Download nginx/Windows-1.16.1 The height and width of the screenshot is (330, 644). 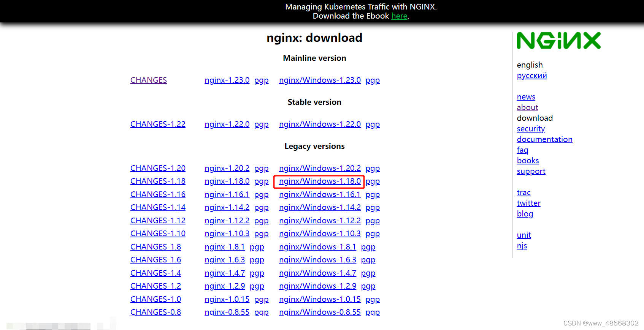pos(320,194)
